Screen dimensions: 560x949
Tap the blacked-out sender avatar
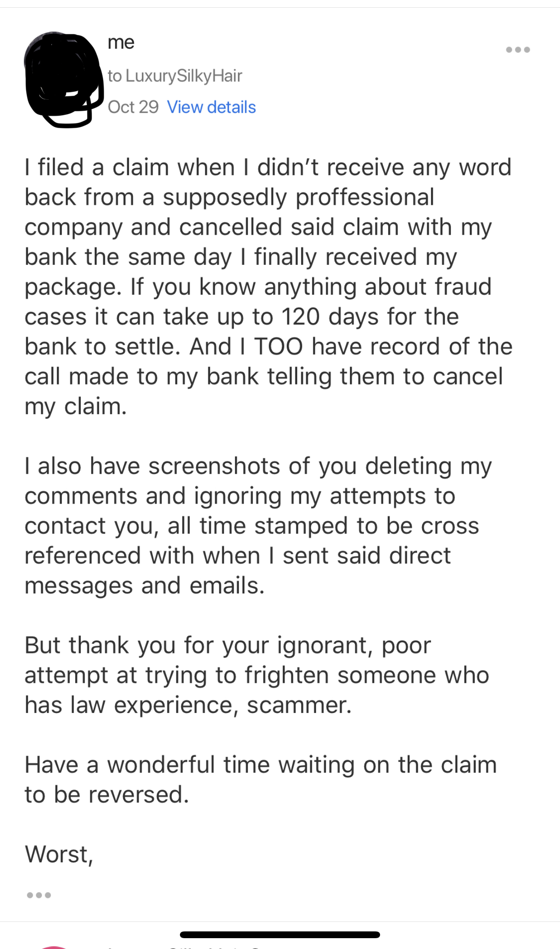[x=63, y=79]
